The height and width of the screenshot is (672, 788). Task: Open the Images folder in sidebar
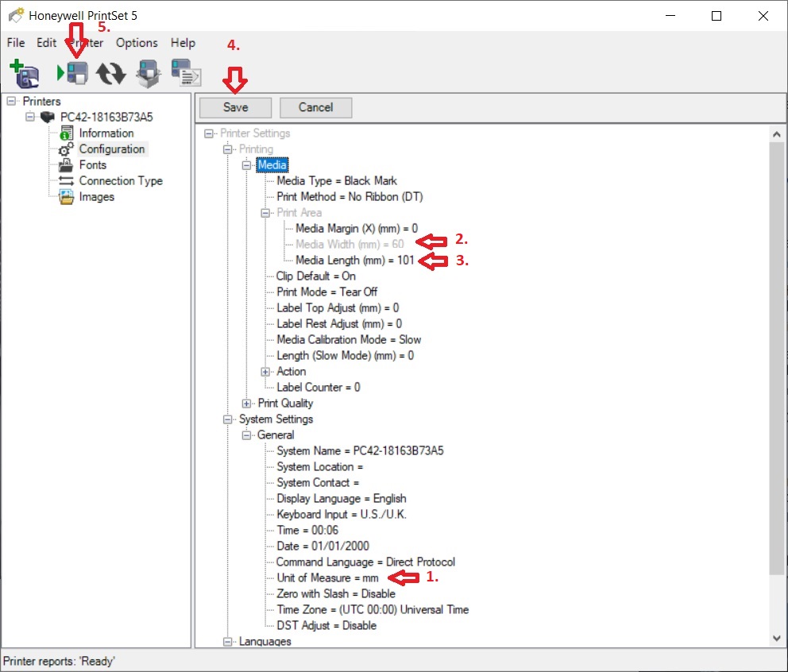(x=96, y=196)
